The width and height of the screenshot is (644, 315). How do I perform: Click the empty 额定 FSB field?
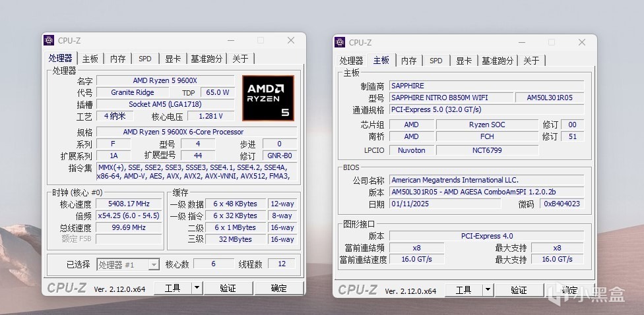tap(129, 239)
